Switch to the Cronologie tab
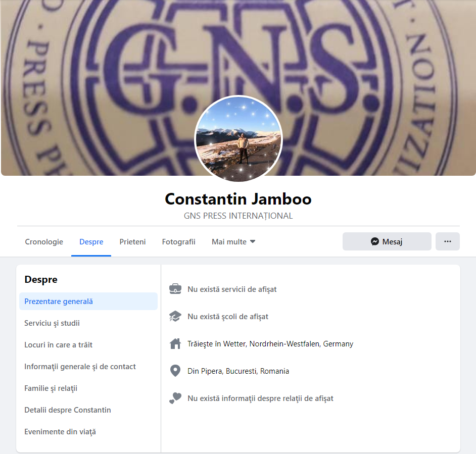The image size is (476, 454). click(44, 242)
